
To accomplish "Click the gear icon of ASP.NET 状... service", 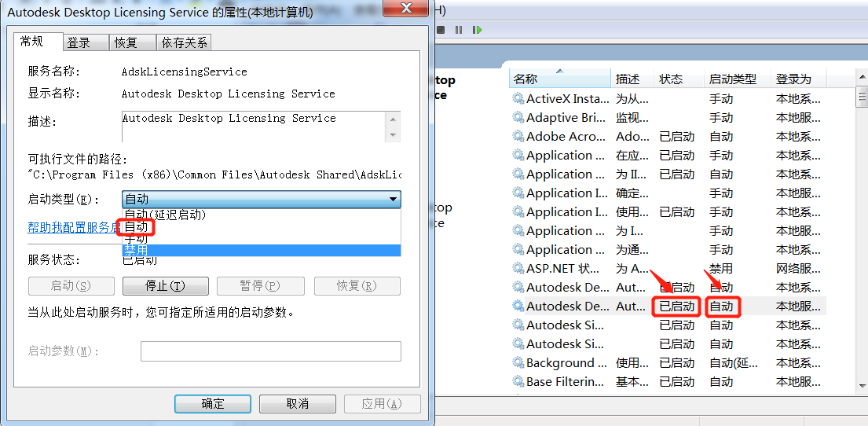I will coord(518,269).
